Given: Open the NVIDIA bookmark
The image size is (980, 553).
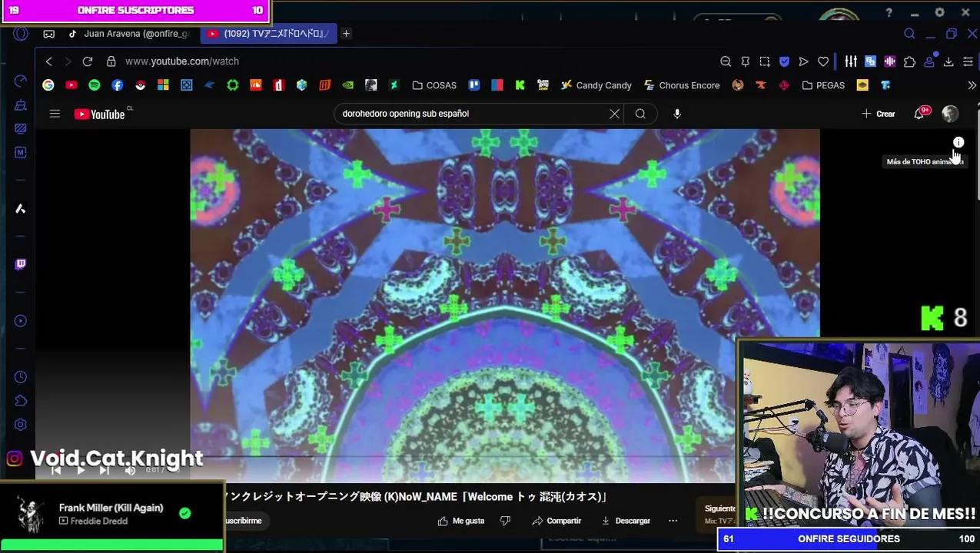Looking at the screenshot, I should pyautogui.click(x=348, y=85).
